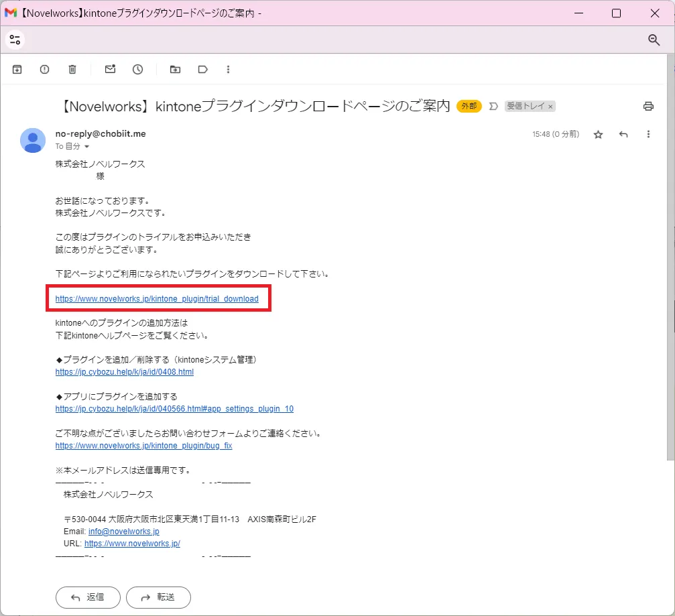Viewport: 675px width, 616px height.
Task: Open the bug_fix contact form link
Action: coord(143,446)
